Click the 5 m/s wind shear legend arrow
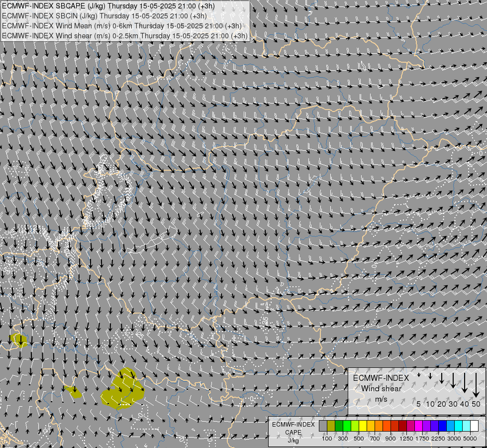Image resolution: width=487 pixels, height=448 pixels. (x=419, y=375)
